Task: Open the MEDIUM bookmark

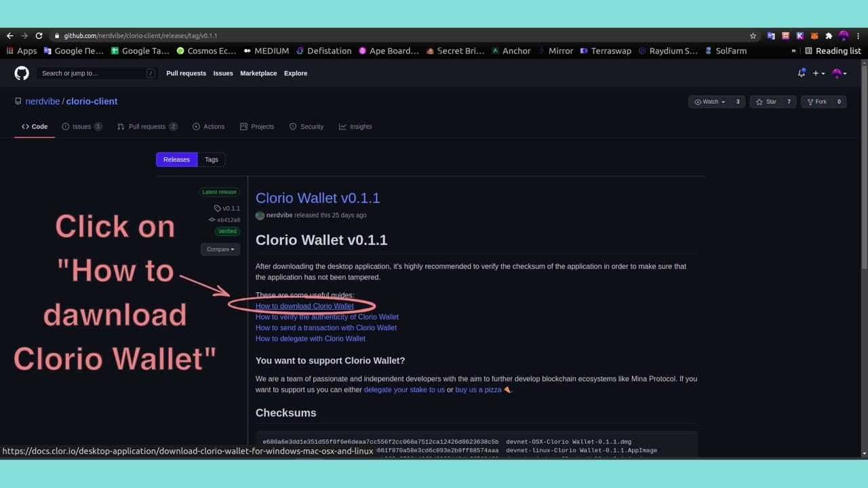Action: (266, 51)
